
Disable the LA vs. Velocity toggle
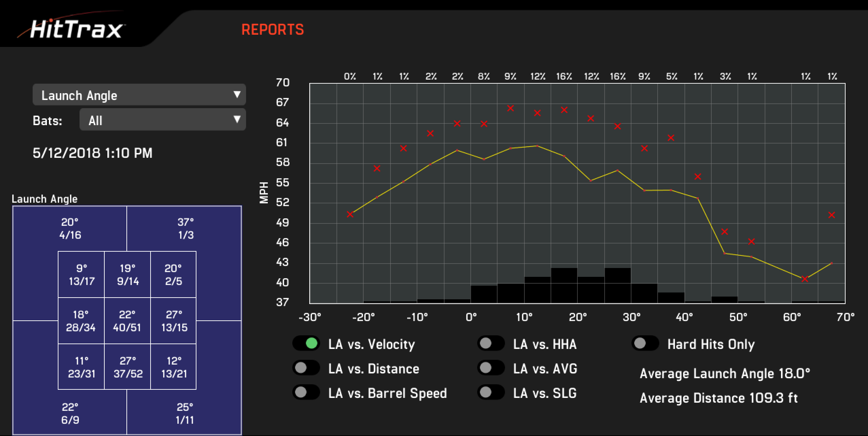pos(306,343)
